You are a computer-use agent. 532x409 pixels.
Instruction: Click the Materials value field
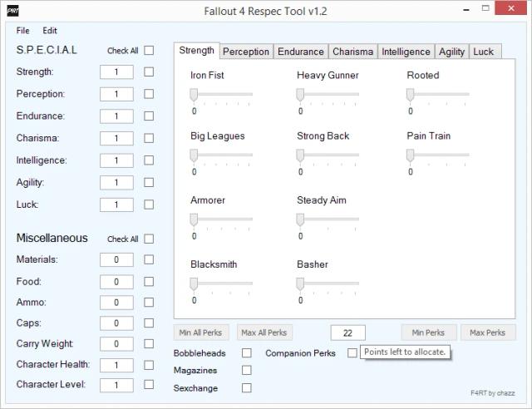point(116,260)
